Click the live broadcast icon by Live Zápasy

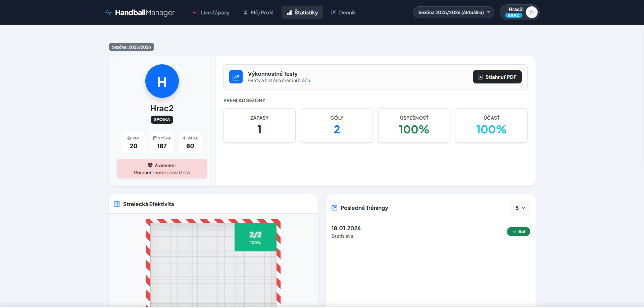[x=196, y=13]
